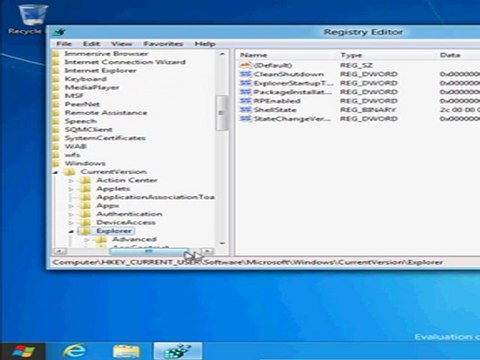Image resolution: width=480 pixels, height=360 pixels.
Task: Click the Registry Editor title bar icon
Action: tap(59, 32)
